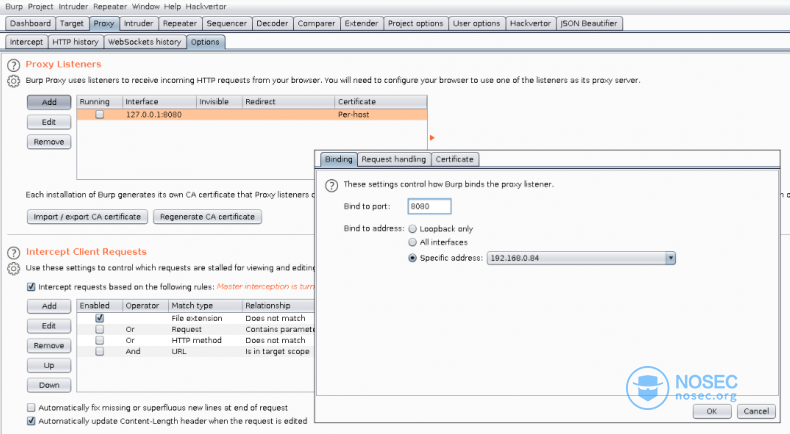This screenshot has width=790, height=434.
Task: Open the Window menu
Action: pos(146,7)
